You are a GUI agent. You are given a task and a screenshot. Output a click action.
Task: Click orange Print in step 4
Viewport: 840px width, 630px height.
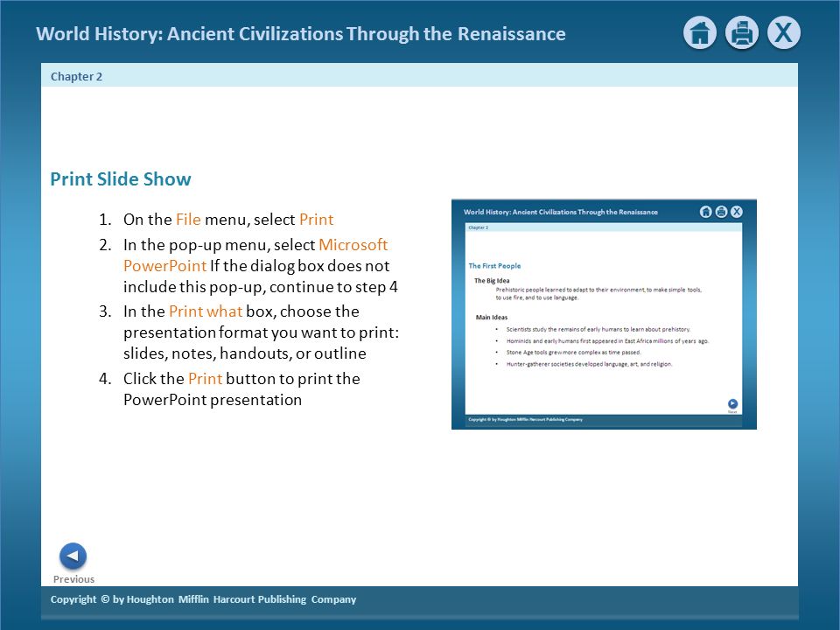point(205,378)
